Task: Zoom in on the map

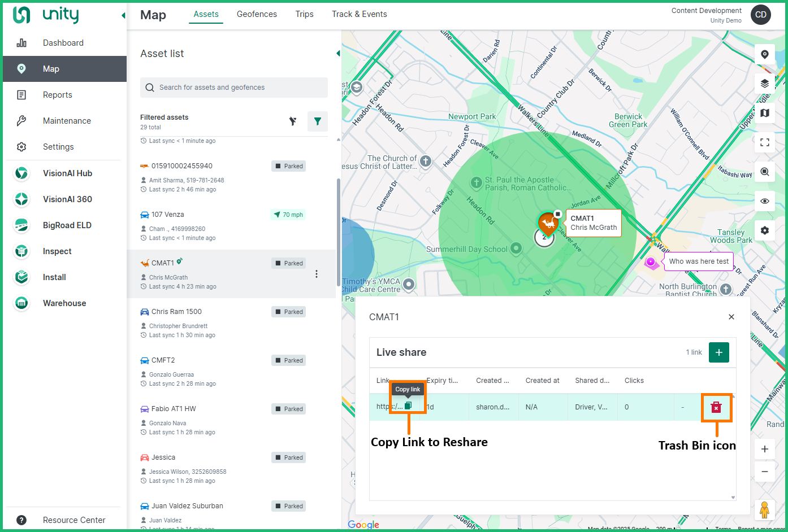Action: point(764,449)
